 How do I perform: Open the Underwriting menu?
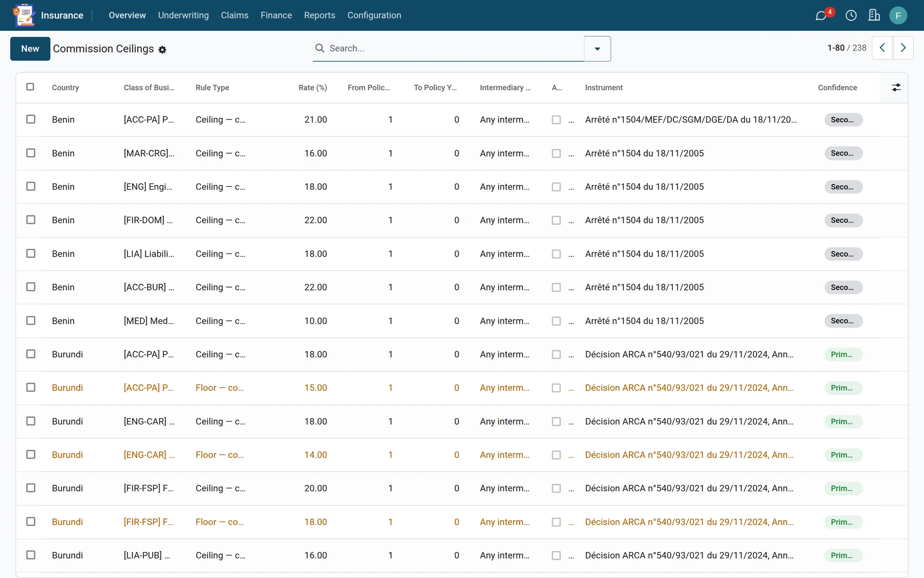point(183,15)
